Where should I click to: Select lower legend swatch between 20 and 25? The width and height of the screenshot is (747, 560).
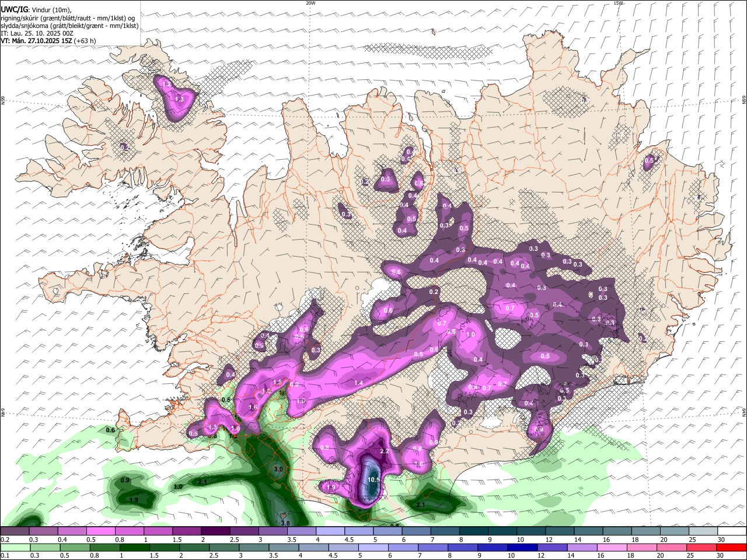coord(672,547)
